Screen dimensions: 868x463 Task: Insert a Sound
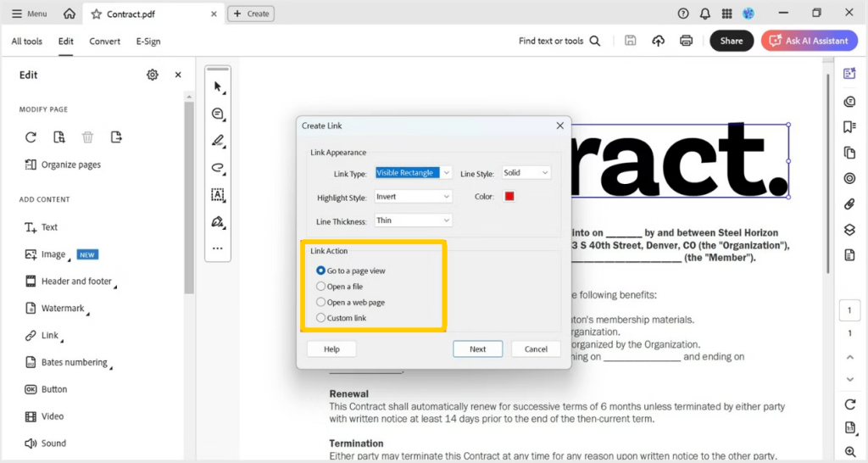(46, 443)
